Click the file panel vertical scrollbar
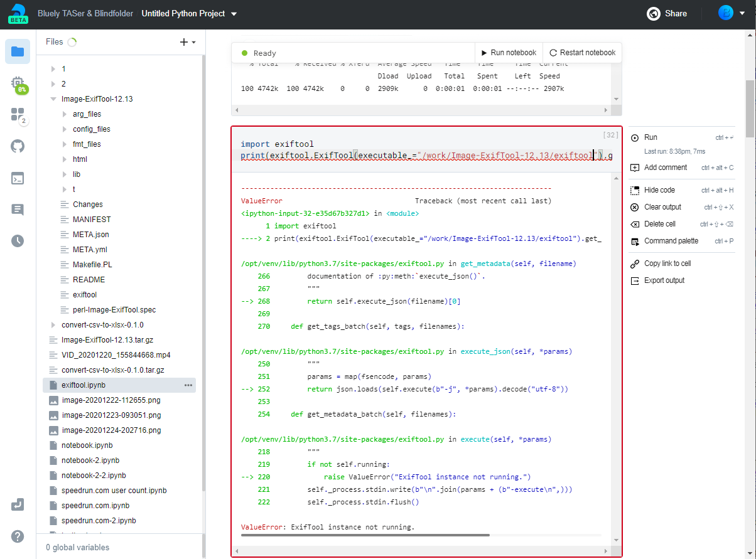The image size is (756, 559). (203, 273)
